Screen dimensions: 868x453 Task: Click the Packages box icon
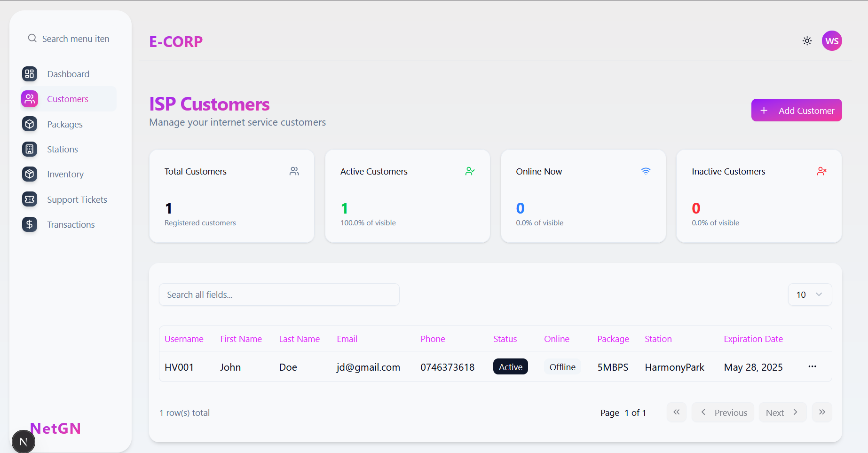(x=30, y=124)
